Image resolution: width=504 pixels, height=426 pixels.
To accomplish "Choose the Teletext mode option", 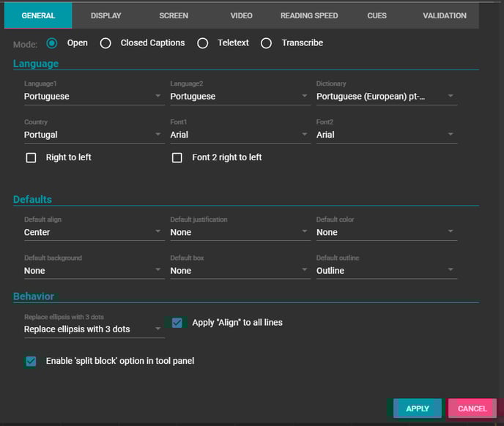I will [x=203, y=43].
